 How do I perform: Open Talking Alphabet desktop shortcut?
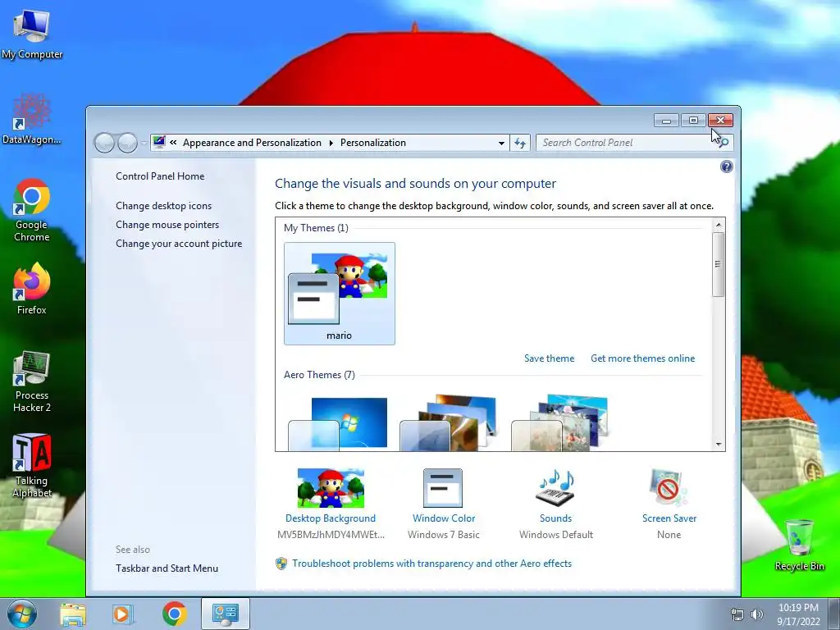pyautogui.click(x=32, y=465)
